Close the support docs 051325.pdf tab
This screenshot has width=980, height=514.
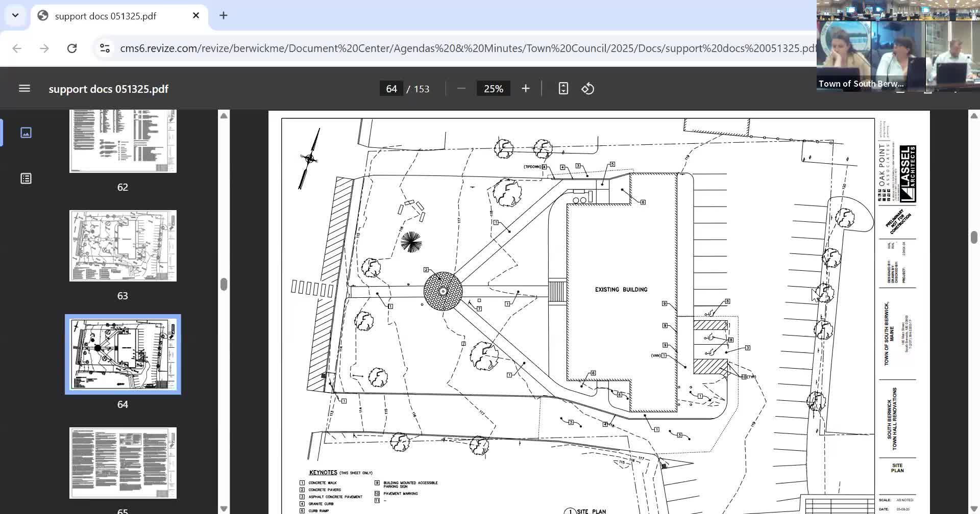click(x=196, y=16)
